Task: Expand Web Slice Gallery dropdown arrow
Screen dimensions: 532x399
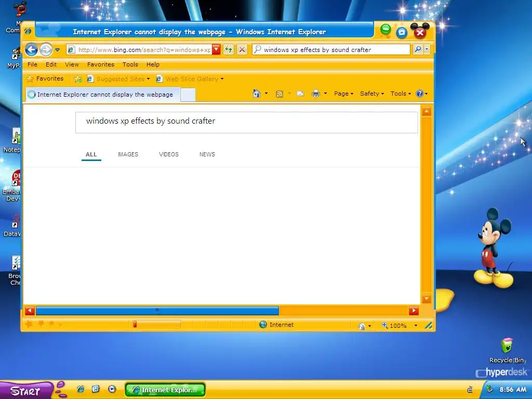Action: 222,79
